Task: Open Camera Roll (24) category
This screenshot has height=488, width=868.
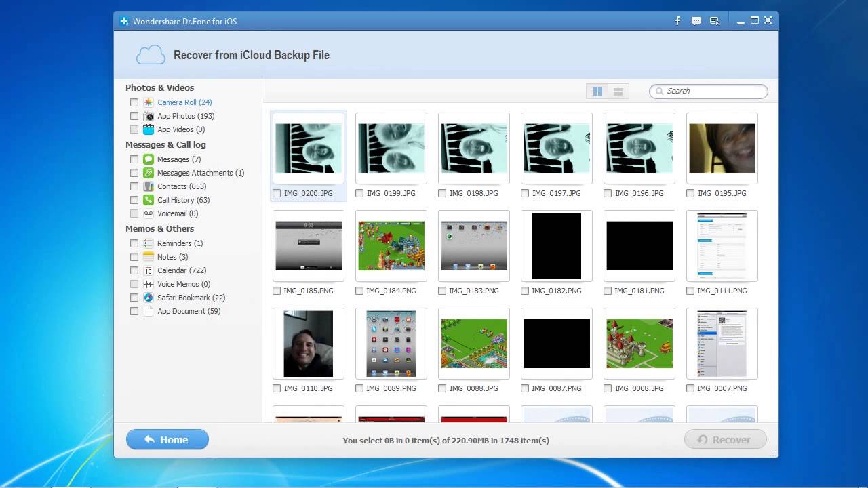Action: tap(184, 102)
